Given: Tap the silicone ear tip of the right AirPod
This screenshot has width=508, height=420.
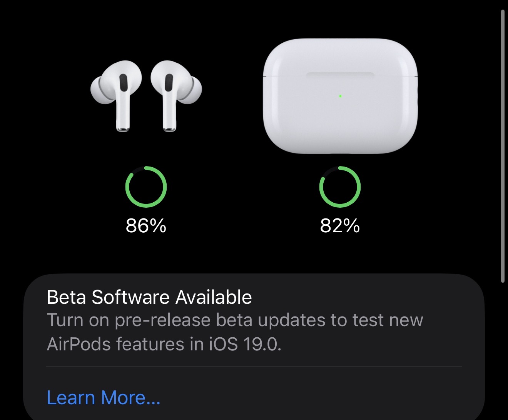Looking at the screenshot, I should 195,89.
